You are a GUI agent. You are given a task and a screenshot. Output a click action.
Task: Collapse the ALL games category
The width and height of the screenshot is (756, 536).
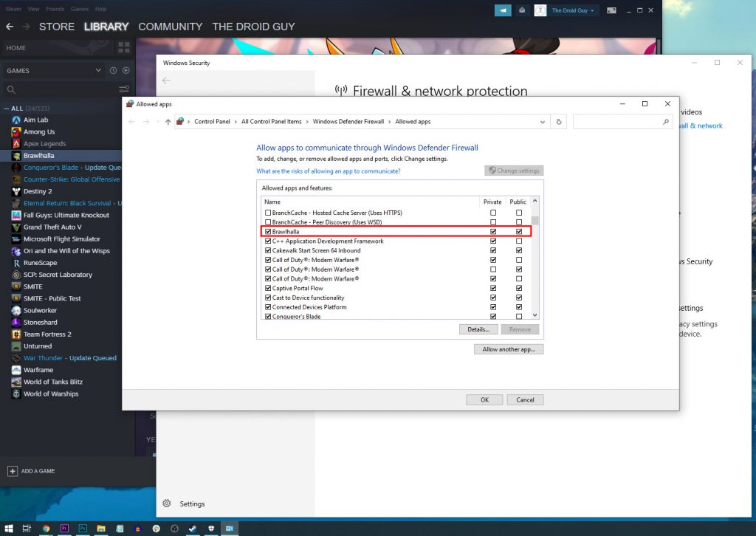6,109
